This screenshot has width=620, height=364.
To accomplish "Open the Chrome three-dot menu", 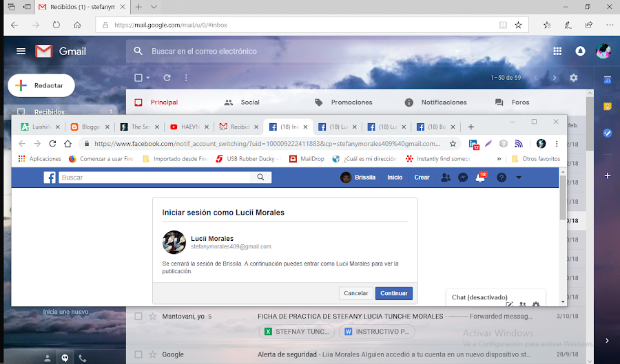I will (557, 144).
